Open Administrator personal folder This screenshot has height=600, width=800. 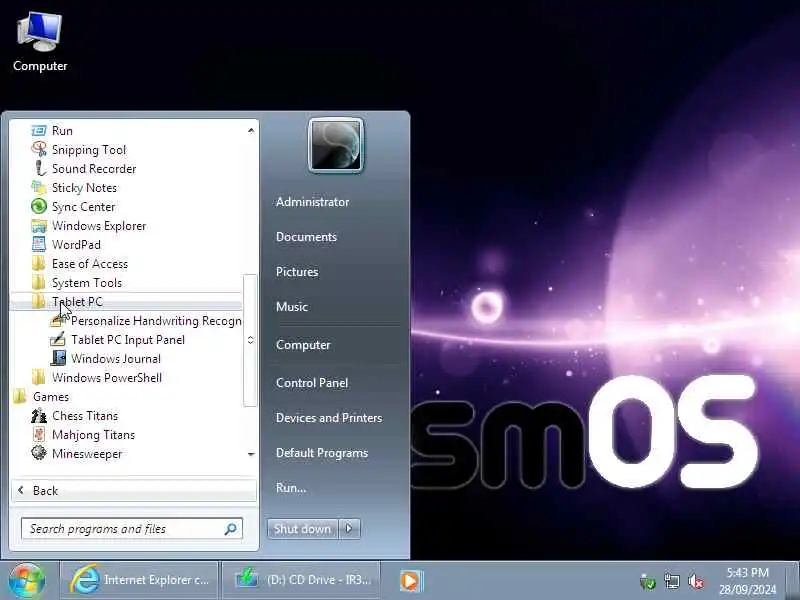[x=312, y=202]
